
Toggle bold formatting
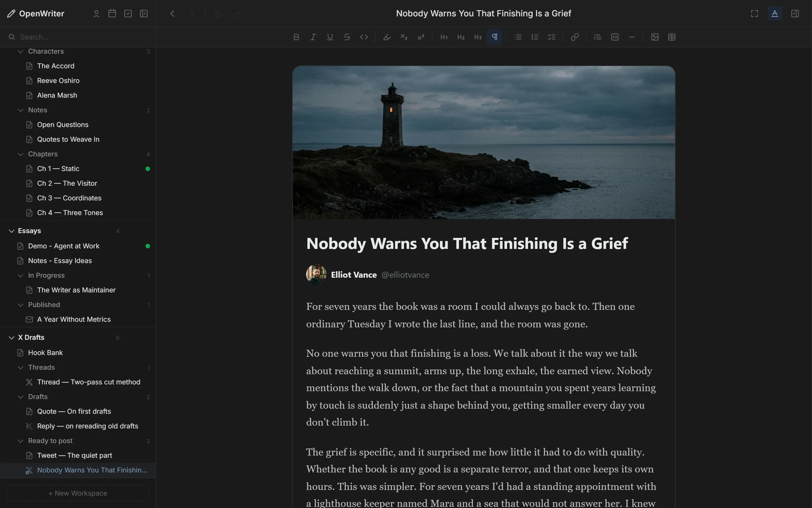pyautogui.click(x=296, y=37)
